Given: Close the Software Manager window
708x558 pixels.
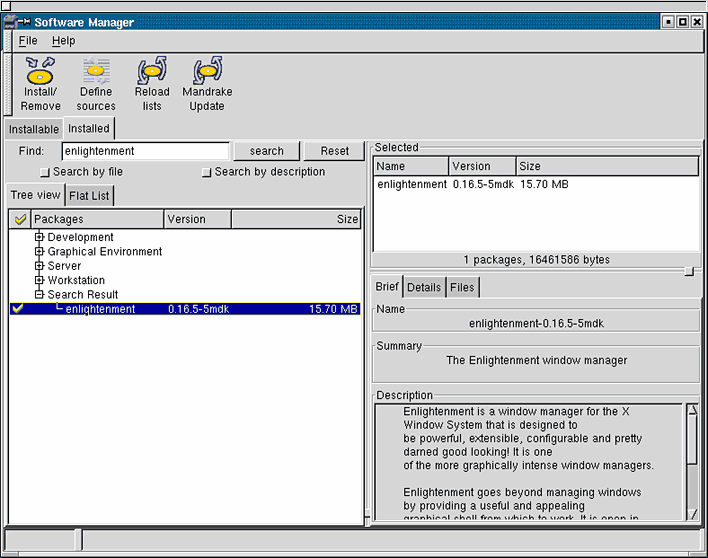Looking at the screenshot, I should click(x=697, y=22).
